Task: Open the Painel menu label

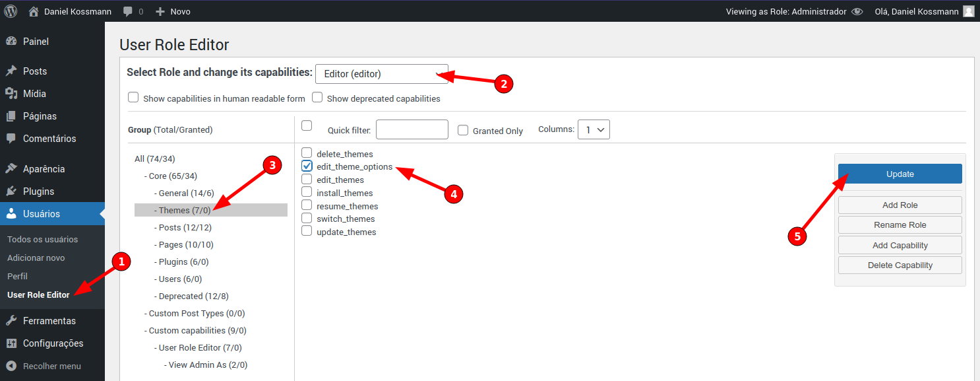Action: (36, 42)
